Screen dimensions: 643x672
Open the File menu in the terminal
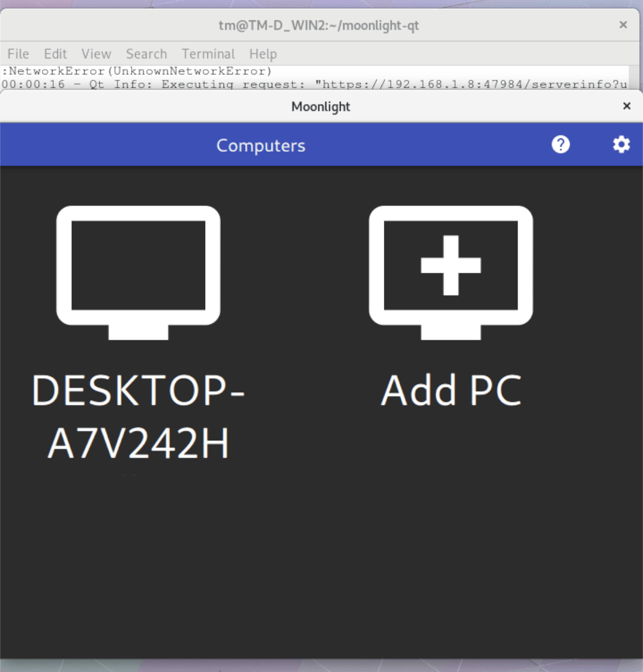pos(18,54)
